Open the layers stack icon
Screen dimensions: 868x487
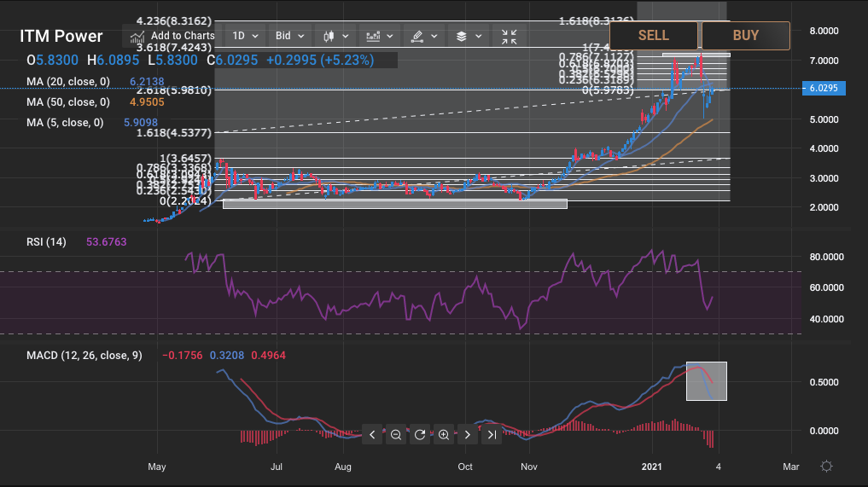(x=462, y=36)
